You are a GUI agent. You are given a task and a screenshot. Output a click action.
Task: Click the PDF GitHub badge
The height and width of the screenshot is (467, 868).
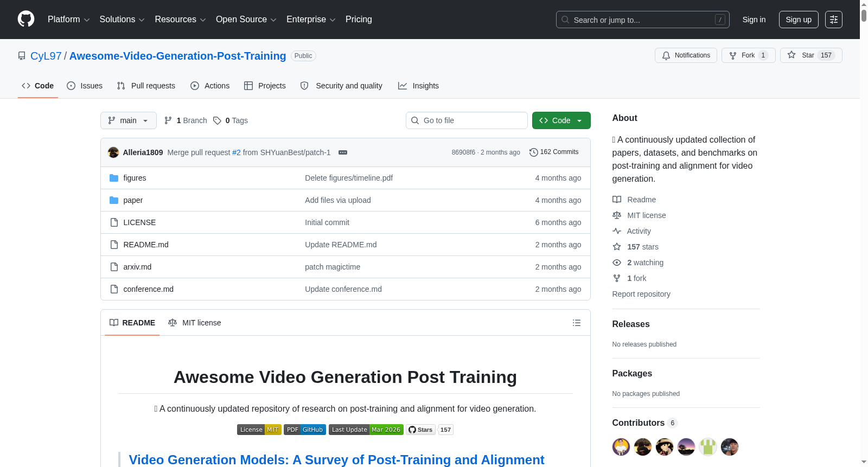coord(305,430)
